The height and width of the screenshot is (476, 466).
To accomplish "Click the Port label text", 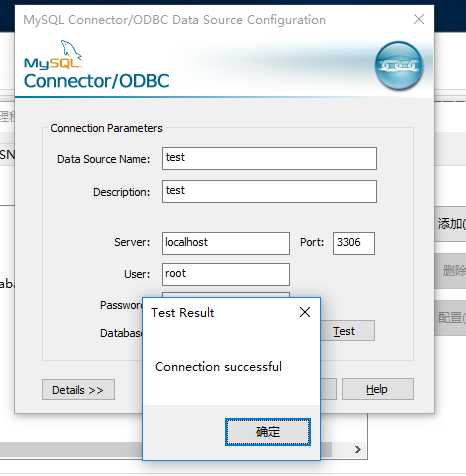I will tap(312, 242).
